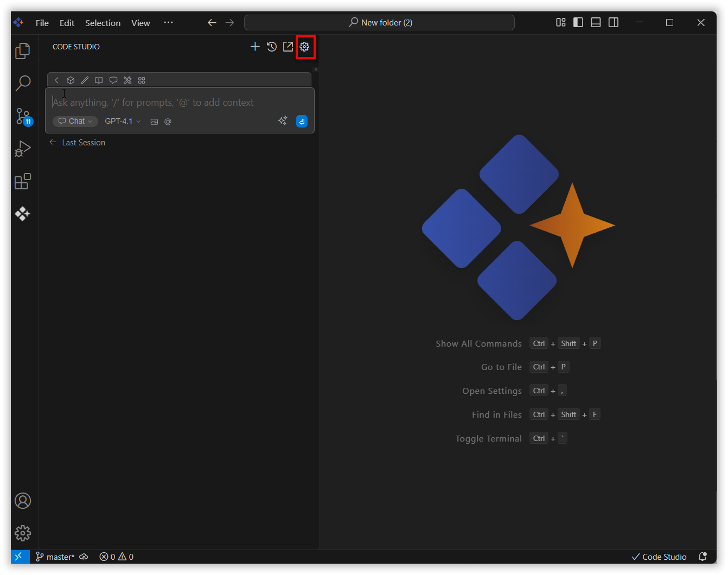Open Code Studio panel settings gear

[x=305, y=47]
